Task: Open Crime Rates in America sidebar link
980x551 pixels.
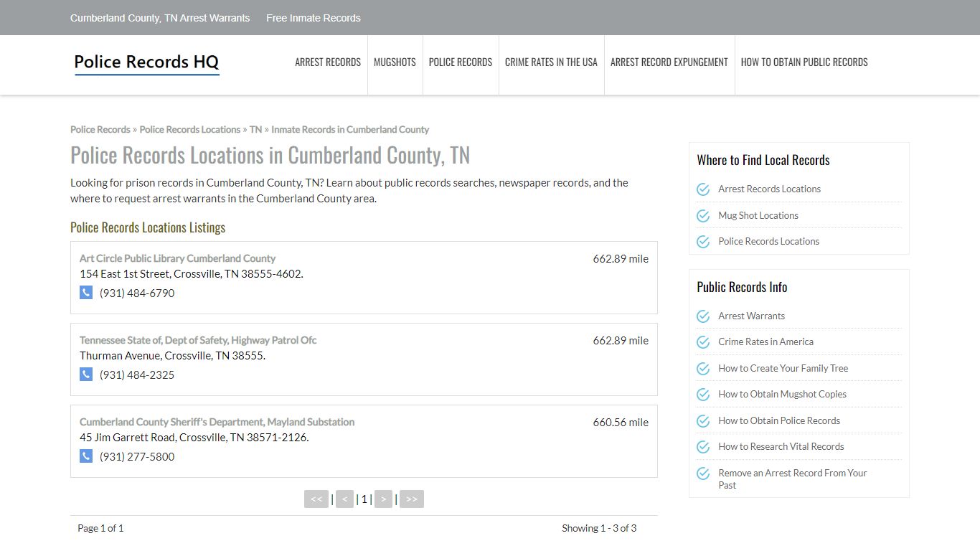Action: [x=765, y=342]
